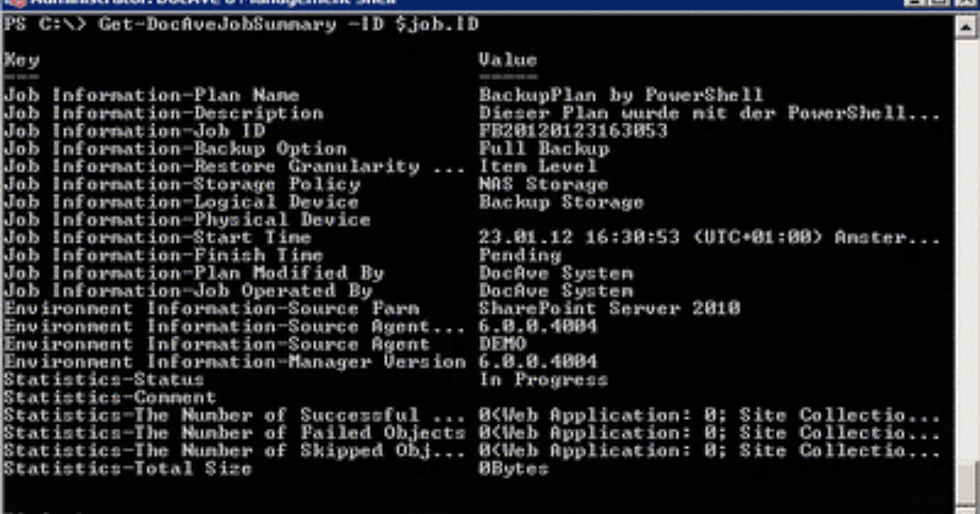
Task: Click the In Progress status text
Action: pyautogui.click(x=543, y=379)
